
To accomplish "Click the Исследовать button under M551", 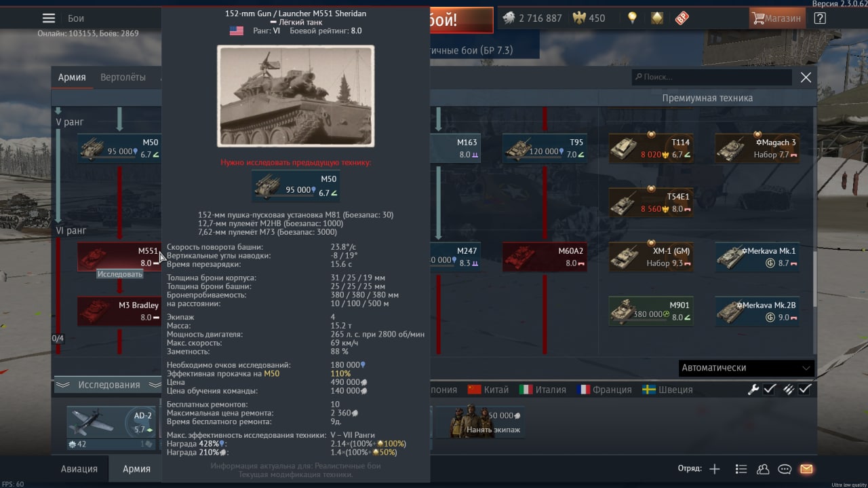I will coord(120,274).
